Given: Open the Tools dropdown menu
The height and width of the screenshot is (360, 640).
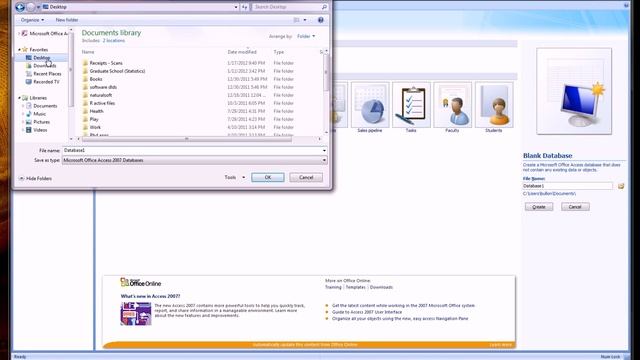Looking at the screenshot, I should (235, 177).
